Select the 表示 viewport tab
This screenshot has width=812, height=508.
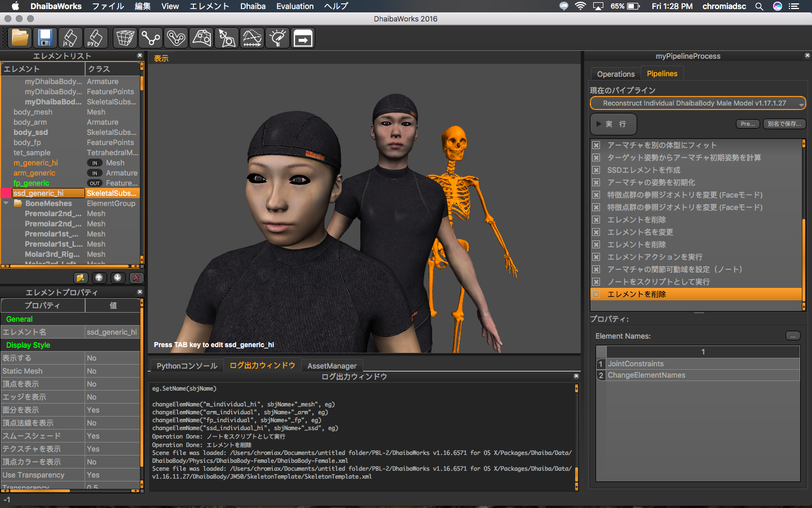[x=161, y=58]
